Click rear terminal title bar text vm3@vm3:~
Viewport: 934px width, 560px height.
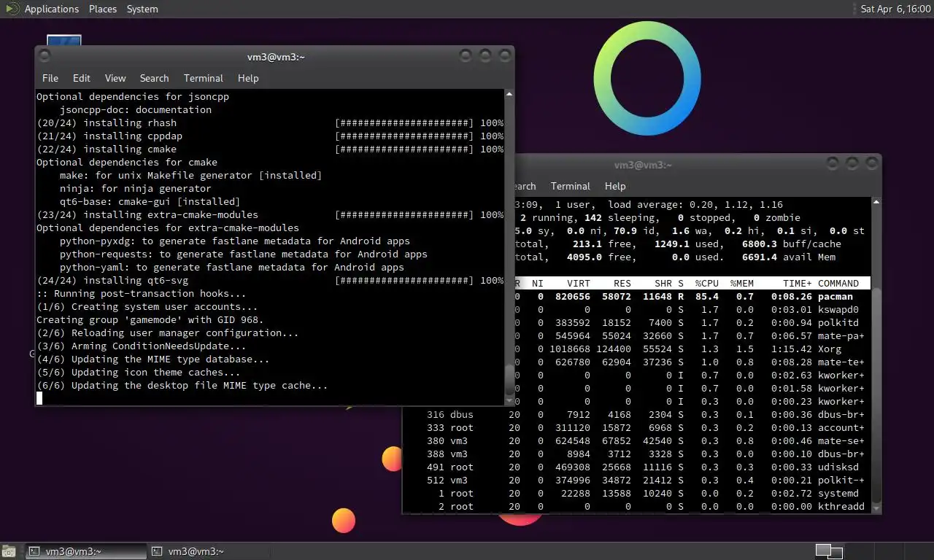click(643, 166)
